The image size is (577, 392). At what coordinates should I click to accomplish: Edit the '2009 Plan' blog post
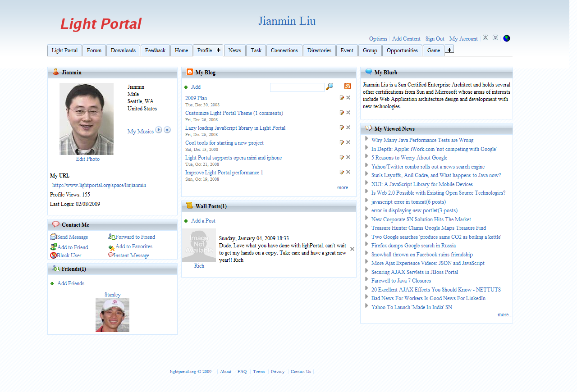coord(342,98)
